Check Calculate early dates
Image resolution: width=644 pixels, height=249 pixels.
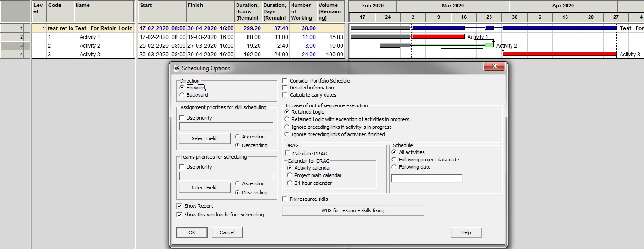click(x=285, y=95)
